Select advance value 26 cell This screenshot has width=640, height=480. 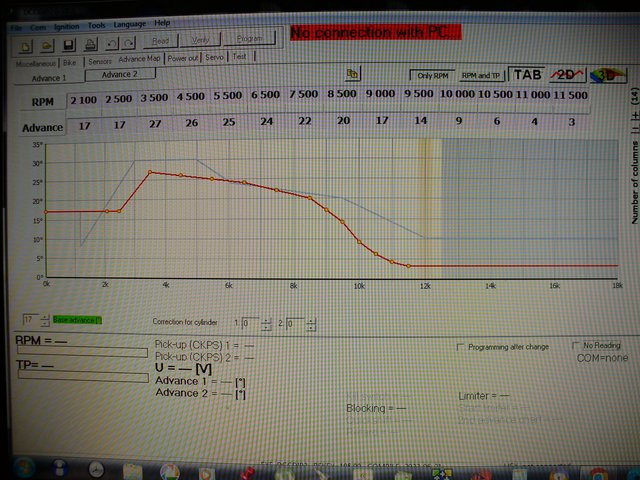pos(192,123)
